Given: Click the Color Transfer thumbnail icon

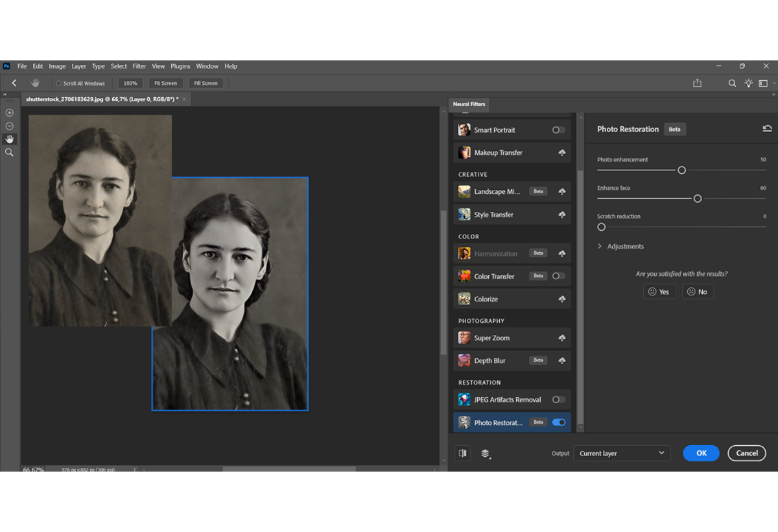Looking at the screenshot, I should (464, 276).
